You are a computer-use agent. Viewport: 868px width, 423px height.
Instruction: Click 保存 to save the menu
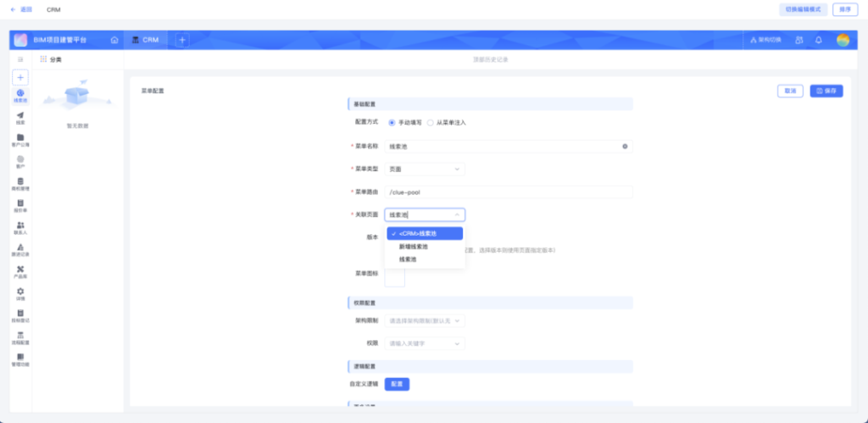(826, 91)
